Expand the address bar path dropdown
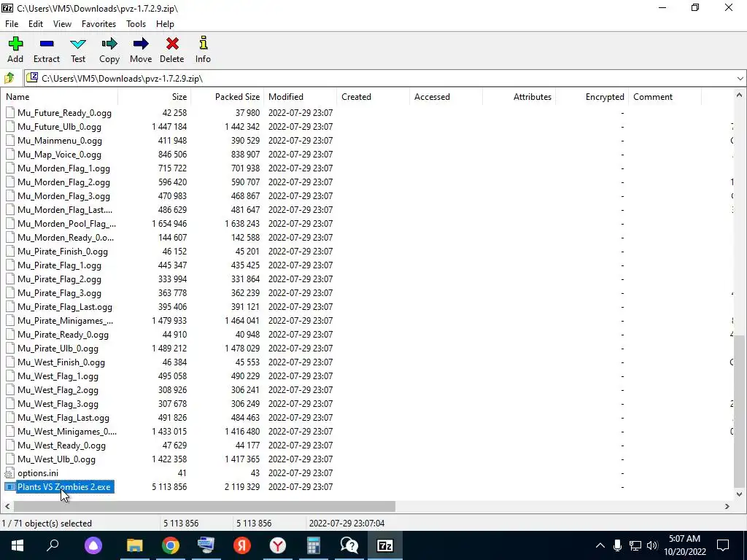747x560 pixels. (740, 79)
